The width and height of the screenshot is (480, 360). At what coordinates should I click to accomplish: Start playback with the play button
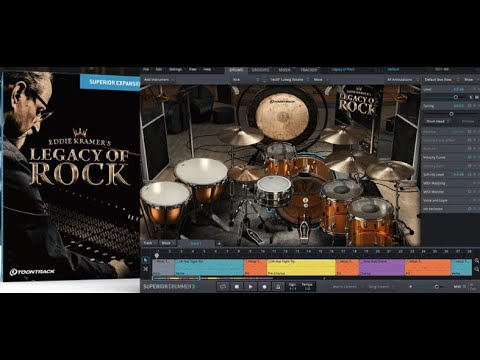(x=251, y=286)
